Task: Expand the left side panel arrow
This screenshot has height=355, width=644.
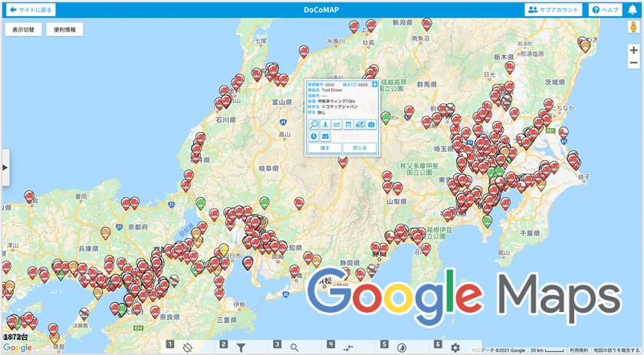Action: click(x=5, y=166)
